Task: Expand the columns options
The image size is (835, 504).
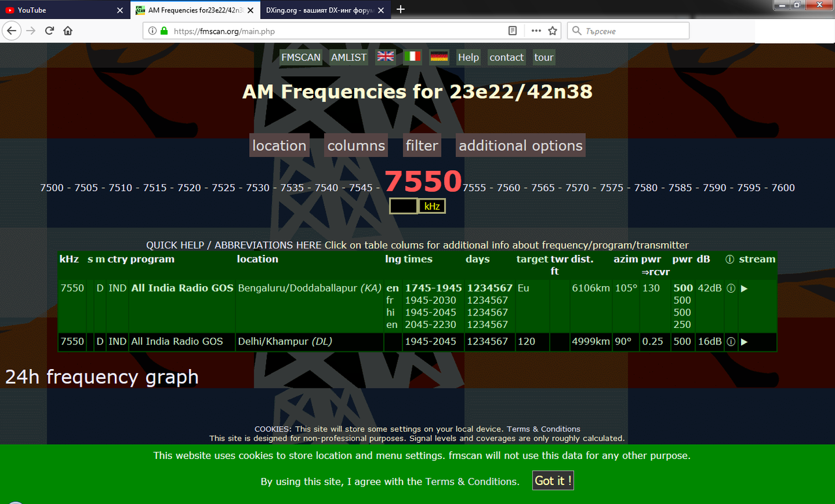Action: point(356,145)
